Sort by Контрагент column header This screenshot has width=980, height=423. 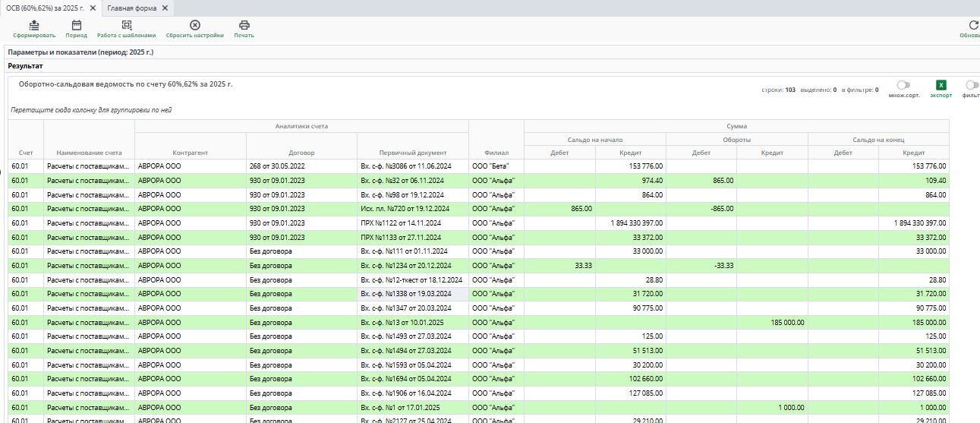point(190,153)
